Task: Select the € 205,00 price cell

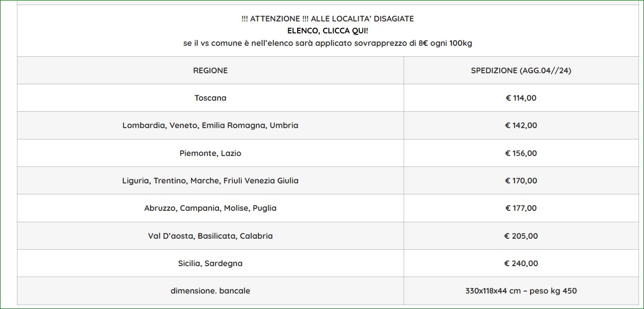Action: (521, 236)
